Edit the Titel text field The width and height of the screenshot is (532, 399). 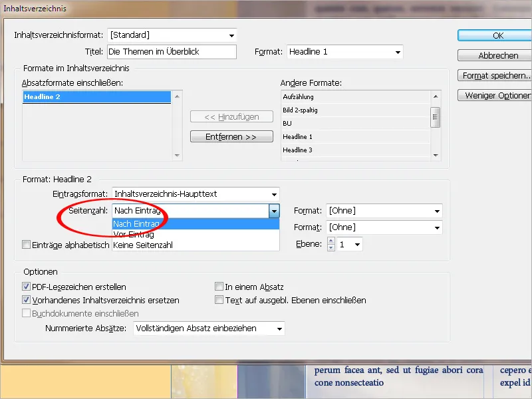pos(173,51)
